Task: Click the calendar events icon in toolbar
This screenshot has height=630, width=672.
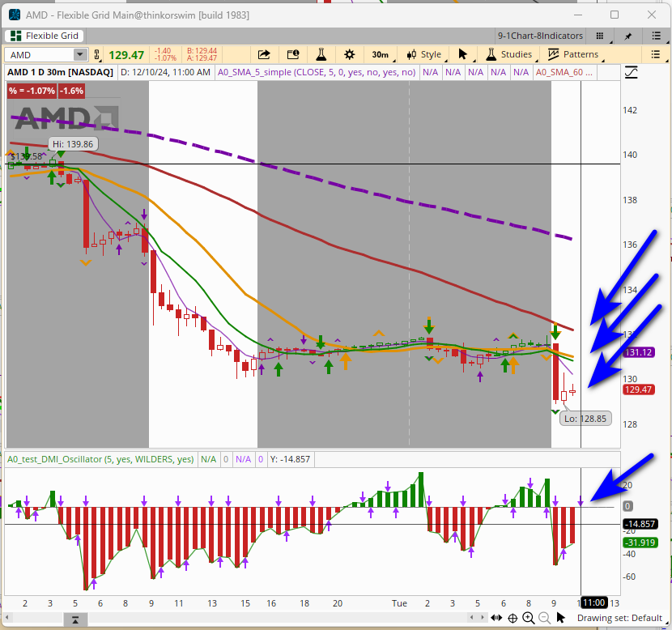Action: (x=292, y=54)
